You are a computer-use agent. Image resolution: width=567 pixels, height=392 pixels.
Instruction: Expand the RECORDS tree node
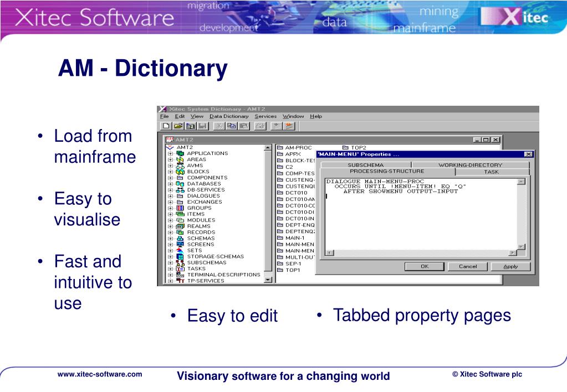tap(170, 233)
